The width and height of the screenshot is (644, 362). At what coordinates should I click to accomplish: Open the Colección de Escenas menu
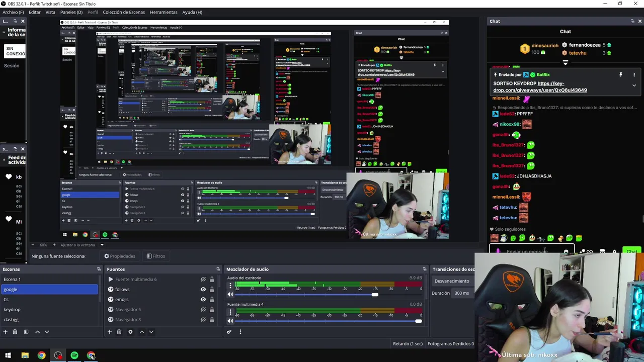(x=124, y=12)
